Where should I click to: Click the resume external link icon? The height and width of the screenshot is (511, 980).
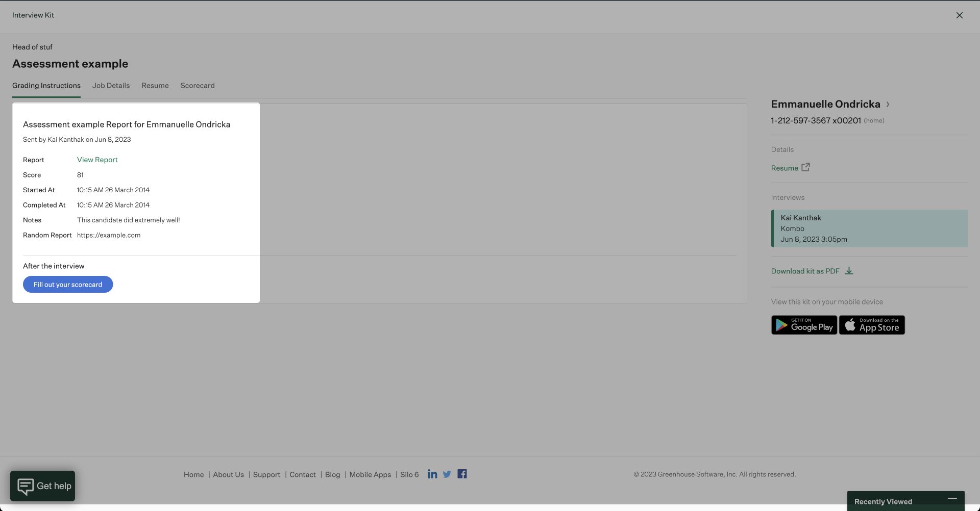805,167
